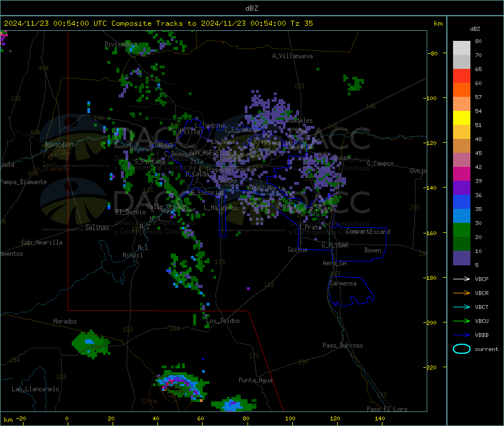This screenshot has width=504, height=426.
Task: Click the Divisadero map label
Action: [x=121, y=44]
